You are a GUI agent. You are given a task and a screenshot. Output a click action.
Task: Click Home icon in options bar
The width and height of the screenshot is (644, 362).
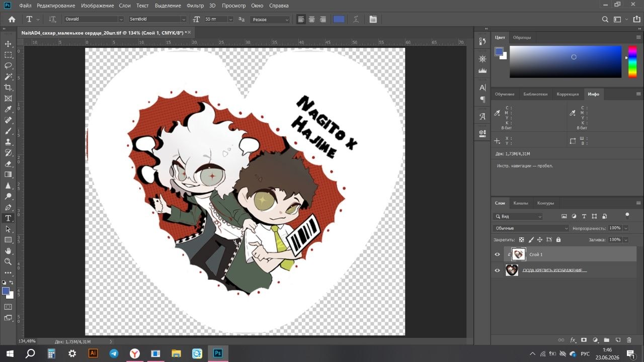12,19
